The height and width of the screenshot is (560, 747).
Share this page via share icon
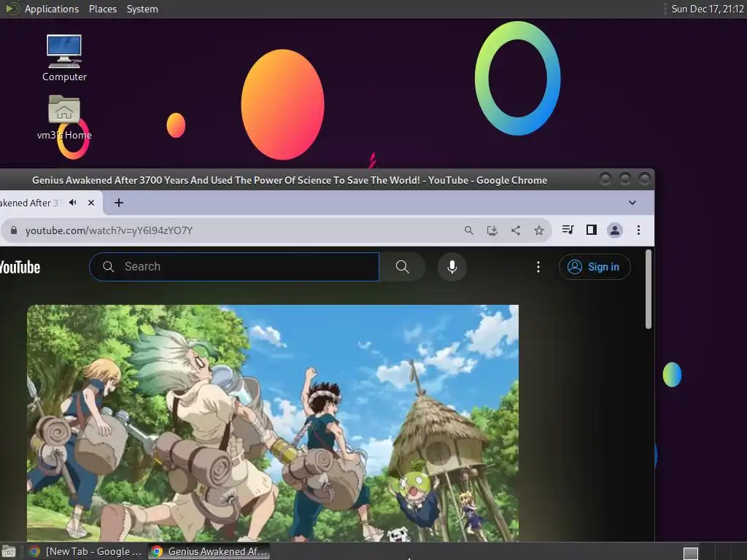(x=516, y=230)
